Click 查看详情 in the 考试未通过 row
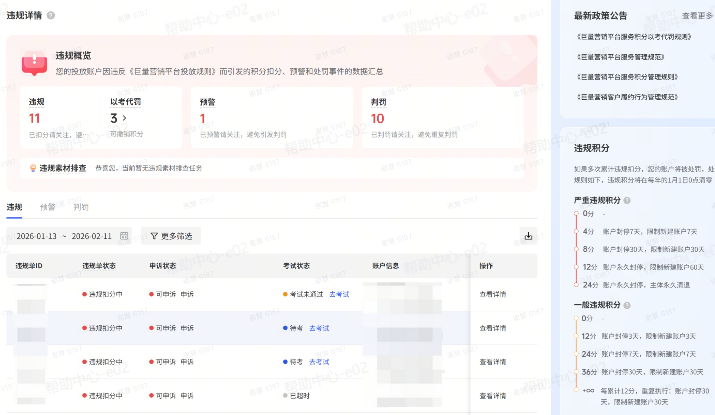Image resolution: width=715 pixels, height=415 pixels. [x=492, y=294]
